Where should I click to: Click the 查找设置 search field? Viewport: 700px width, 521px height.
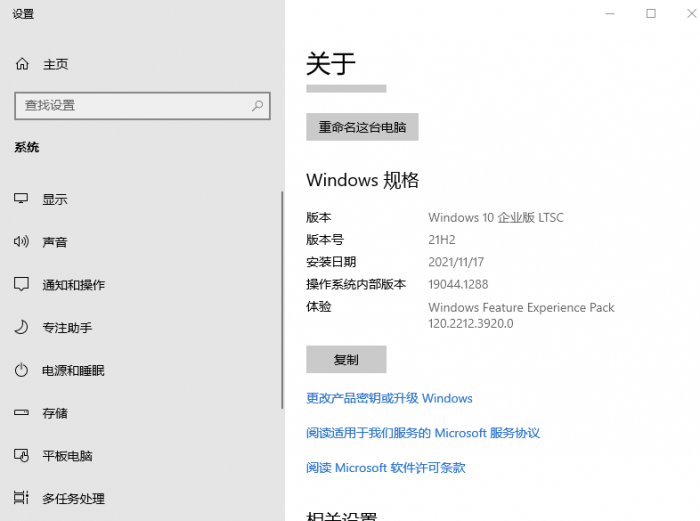pyautogui.click(x=142, y=106)
